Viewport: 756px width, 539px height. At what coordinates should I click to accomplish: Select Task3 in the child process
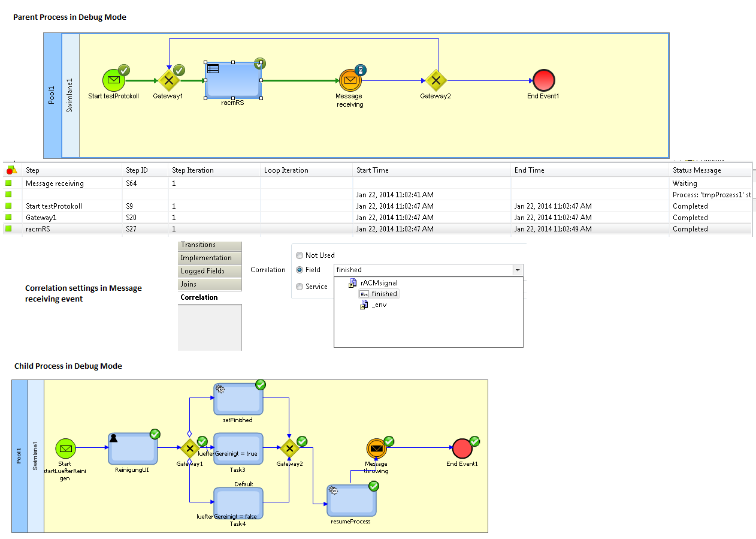point(238,448)
